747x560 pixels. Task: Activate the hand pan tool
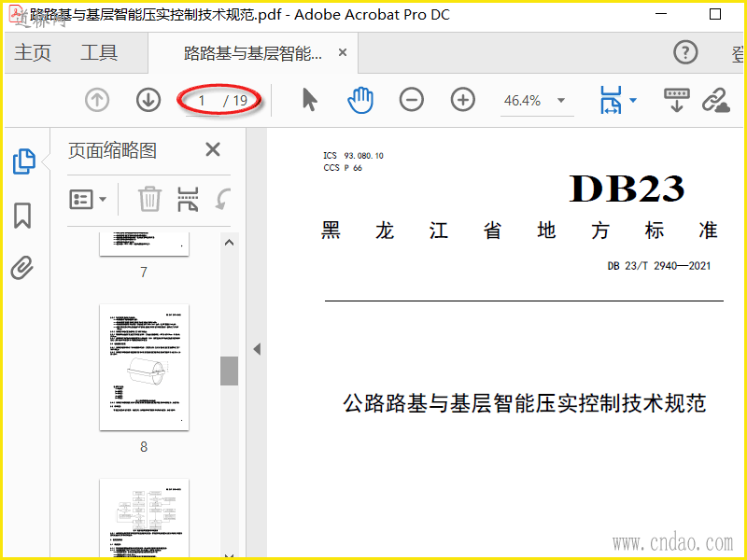(360, 100)
